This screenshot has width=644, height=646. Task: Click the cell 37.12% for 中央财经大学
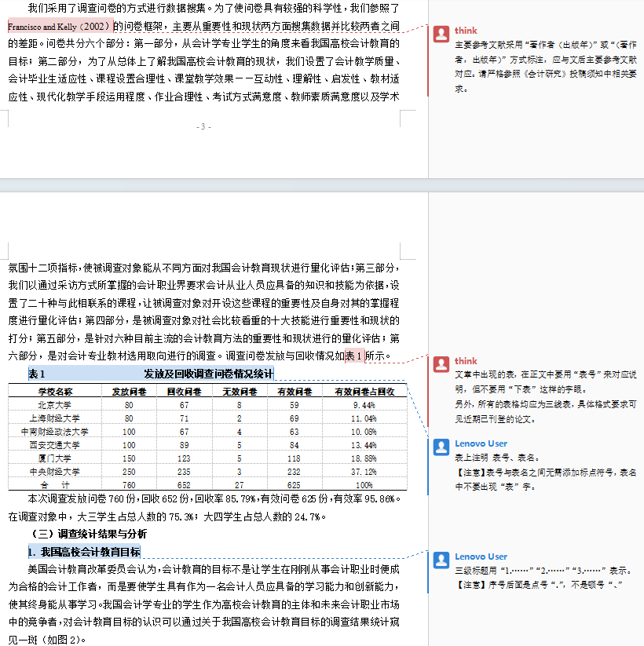pos(364,472)
